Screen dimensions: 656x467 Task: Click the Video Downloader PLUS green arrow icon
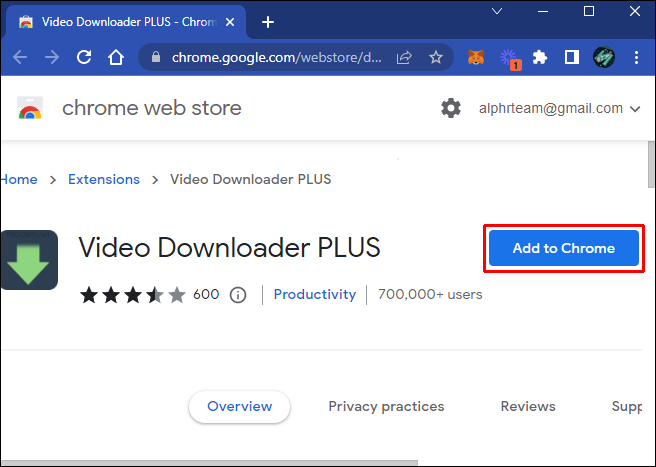29,259
